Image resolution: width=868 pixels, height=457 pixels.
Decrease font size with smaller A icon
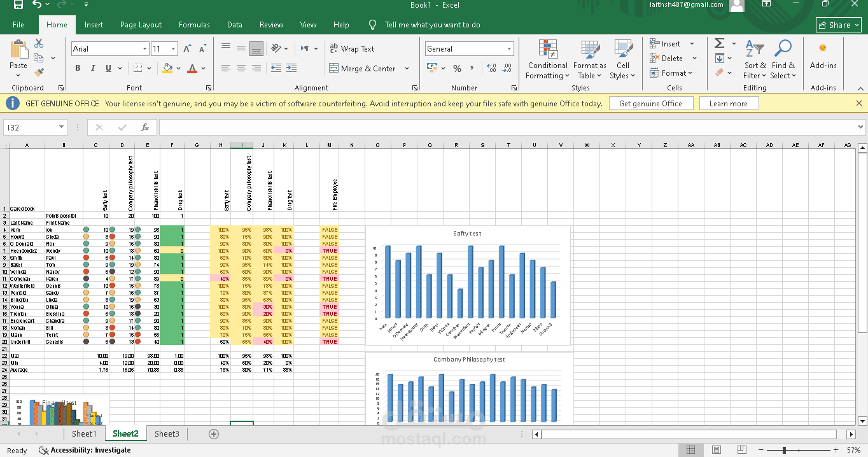[x=203, y=49]
